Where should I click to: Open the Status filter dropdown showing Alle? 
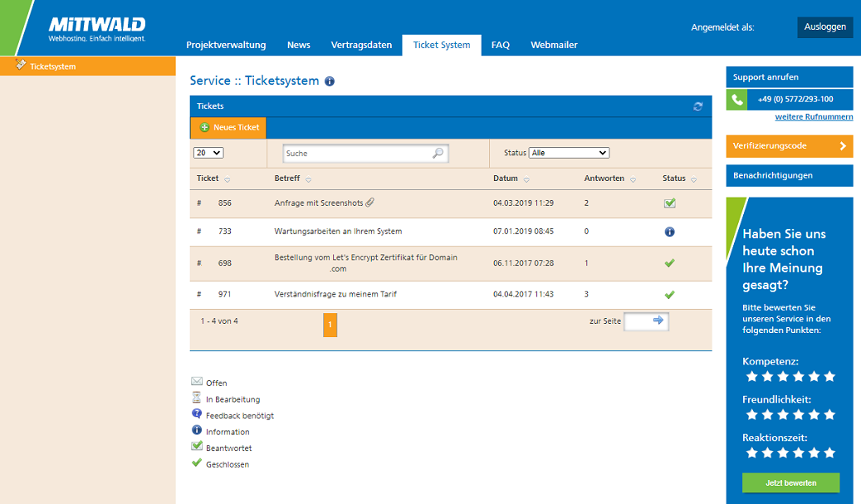(x=569, y=153)
